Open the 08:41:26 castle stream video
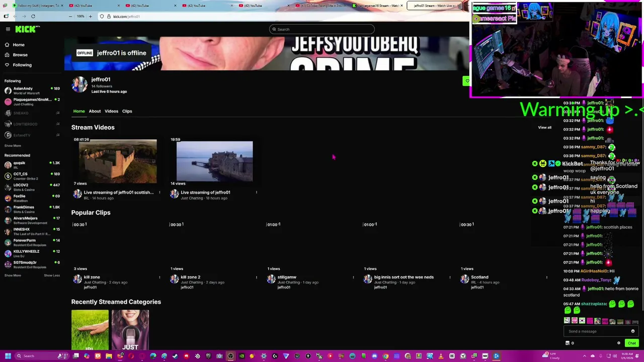 click(117, 161)
